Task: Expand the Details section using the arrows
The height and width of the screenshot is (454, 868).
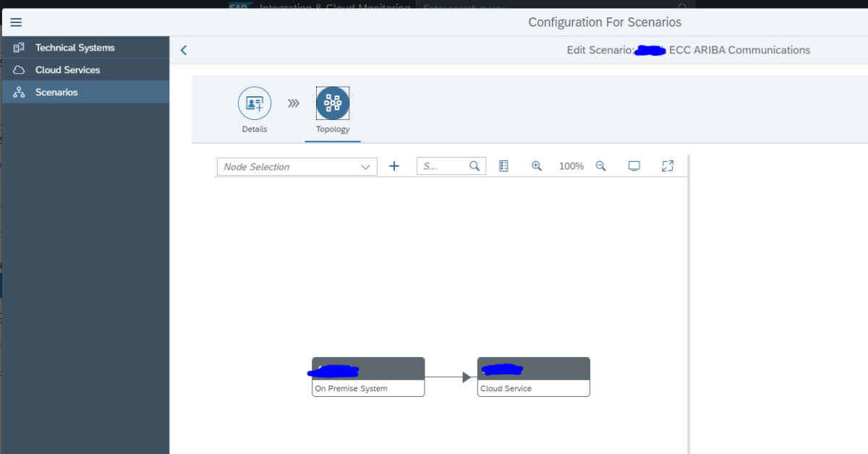Action: coord(293,103)
